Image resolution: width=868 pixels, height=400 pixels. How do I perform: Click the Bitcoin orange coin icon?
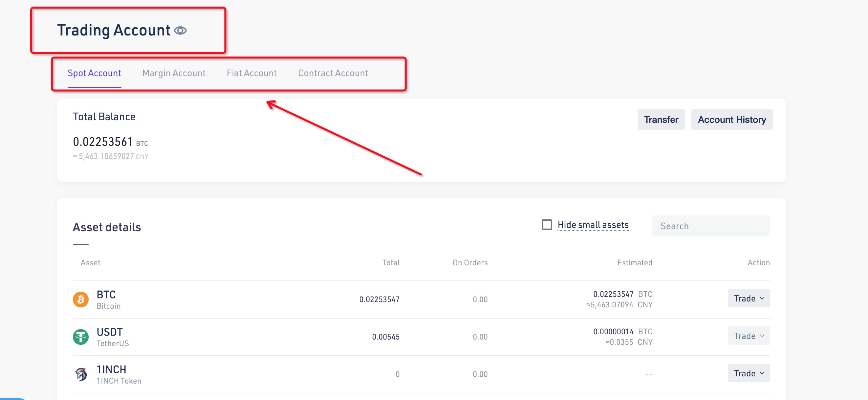coord(81,299)
